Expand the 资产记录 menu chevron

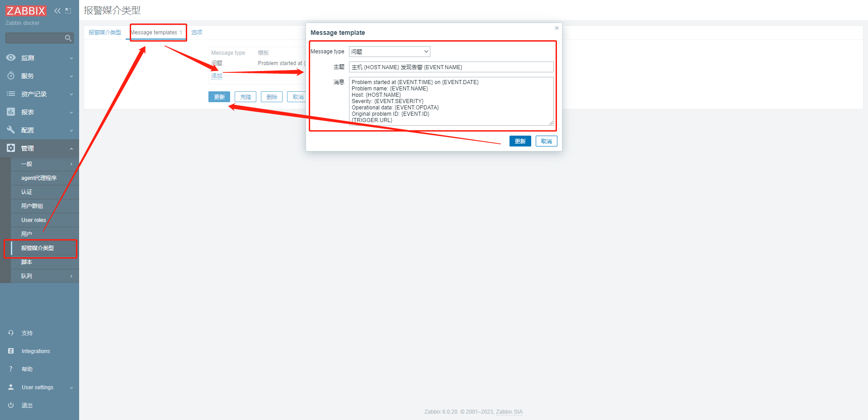[71, 94]
